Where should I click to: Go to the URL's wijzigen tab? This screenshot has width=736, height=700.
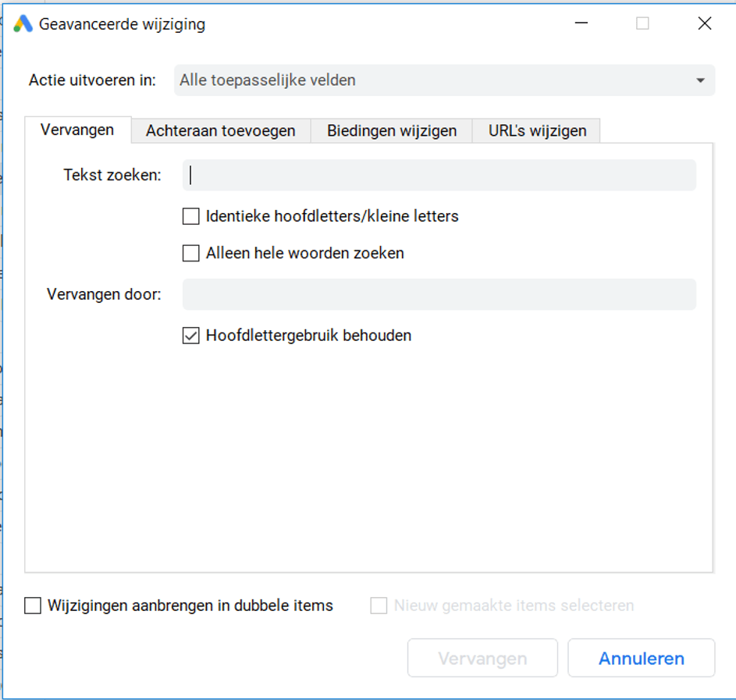pyautogui.click(x=537, y=131)
